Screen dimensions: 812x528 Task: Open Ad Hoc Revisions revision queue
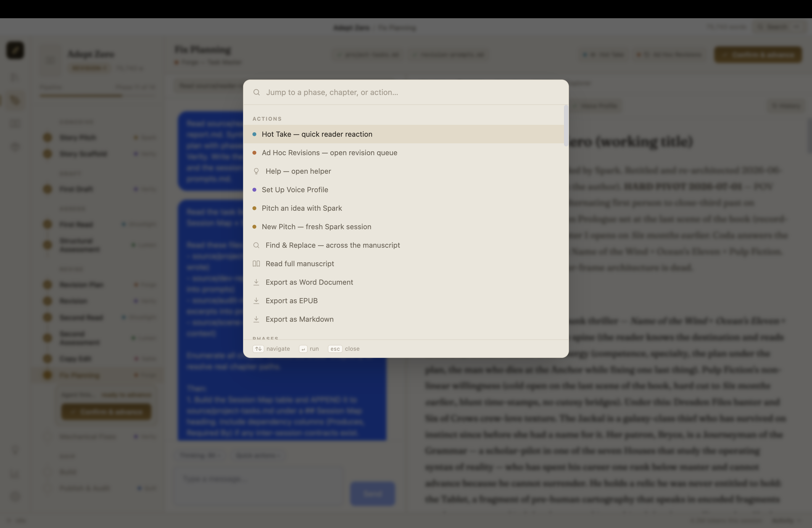[x=403, y=152]
